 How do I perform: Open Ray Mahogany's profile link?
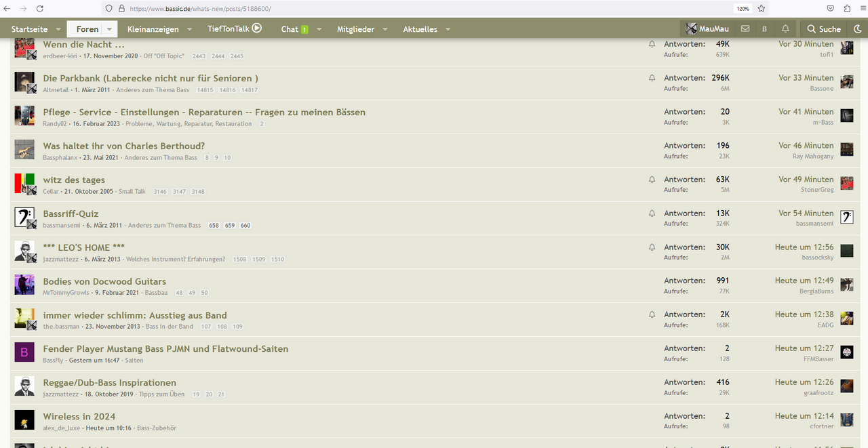click(x=813, y=157)
